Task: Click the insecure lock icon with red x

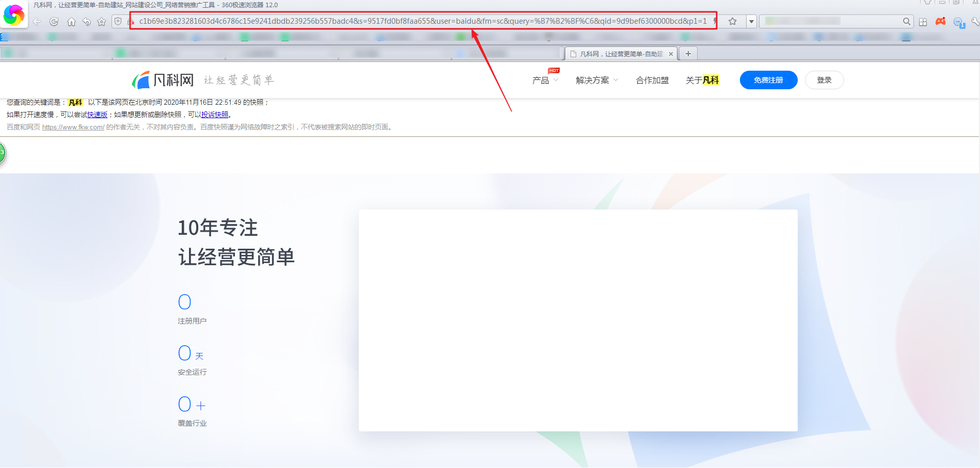Action: [131, 22]
